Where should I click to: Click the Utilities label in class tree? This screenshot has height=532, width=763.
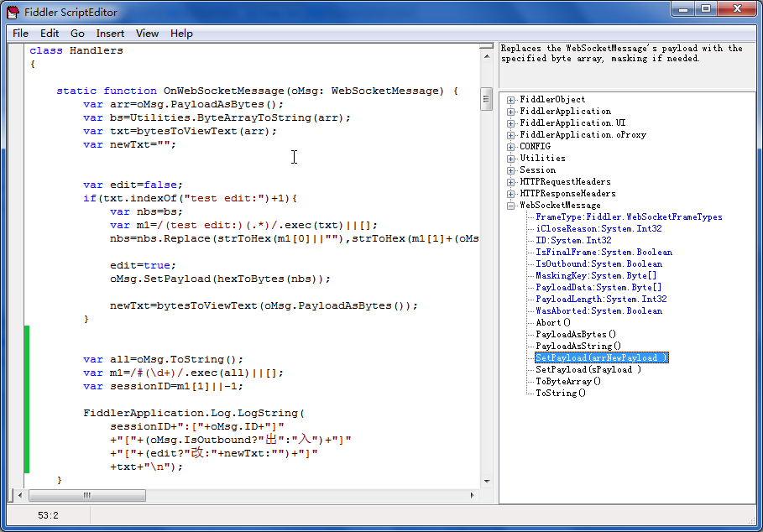542,159
